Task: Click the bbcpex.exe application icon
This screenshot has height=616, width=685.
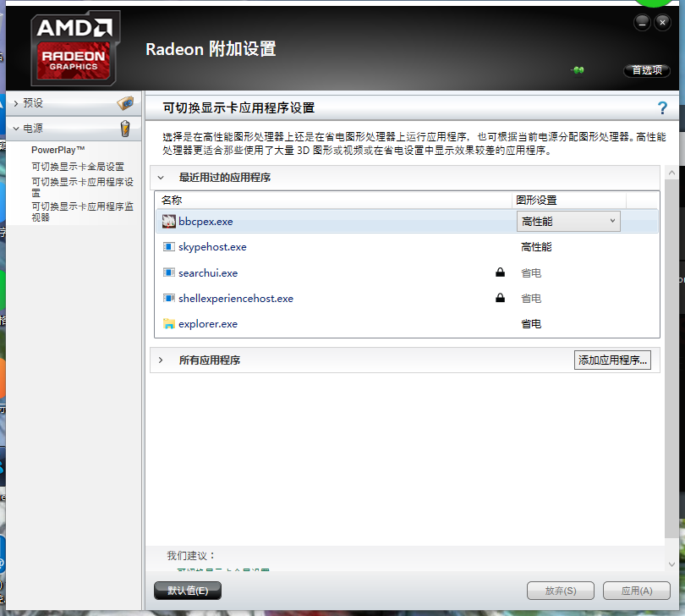Action: [168, 221]
